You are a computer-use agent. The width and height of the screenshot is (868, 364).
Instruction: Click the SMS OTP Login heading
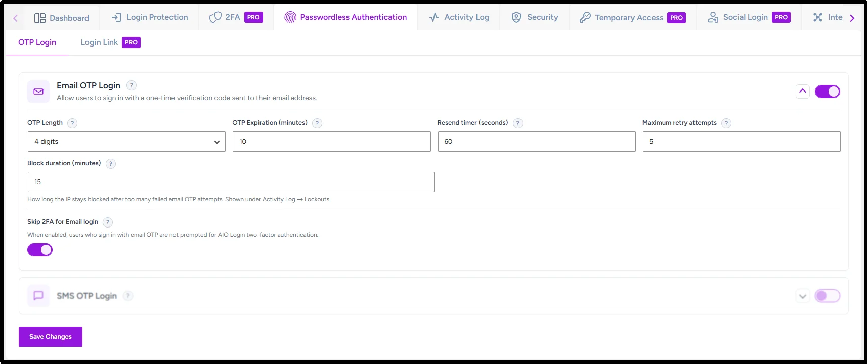86,296
